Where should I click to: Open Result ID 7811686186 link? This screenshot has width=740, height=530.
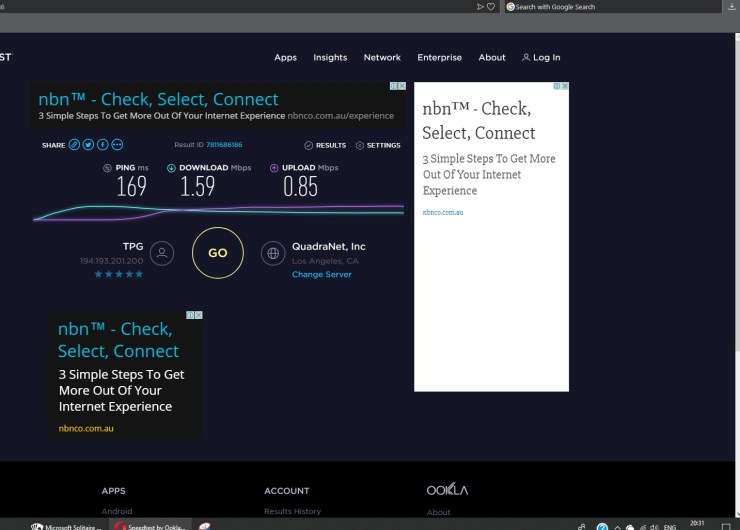[x=224, y=144]
